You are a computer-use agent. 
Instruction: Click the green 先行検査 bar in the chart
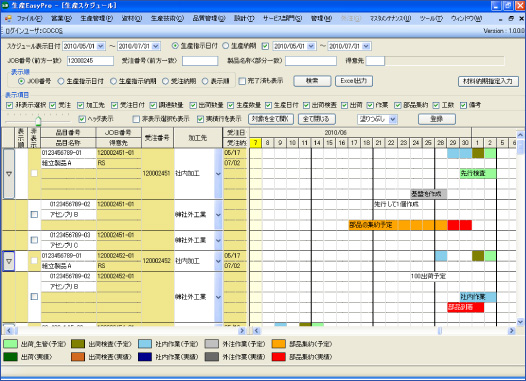478,173
